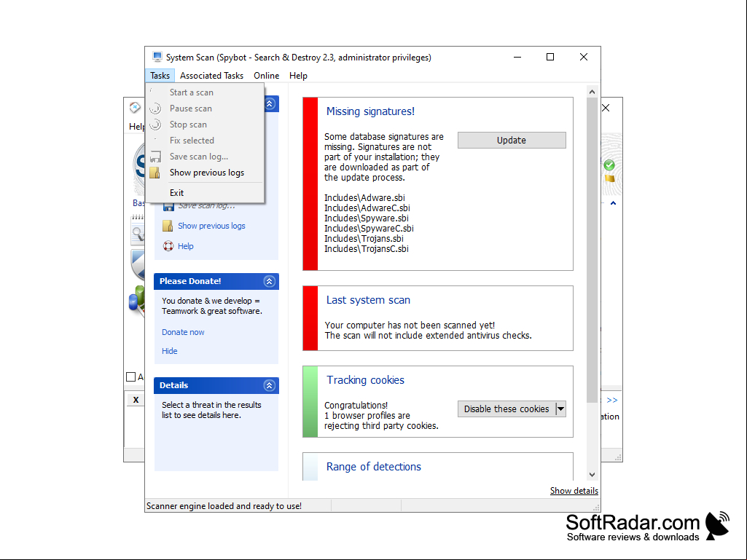The image size is (747, 560).
Task: Maximize the System Scan window
Action: coord(550,57)
